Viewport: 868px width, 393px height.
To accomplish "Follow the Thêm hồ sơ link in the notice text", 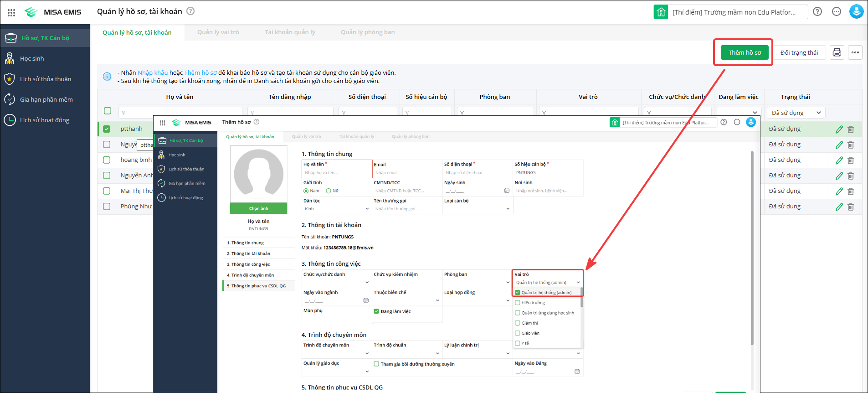I will [x=200, y=72].
